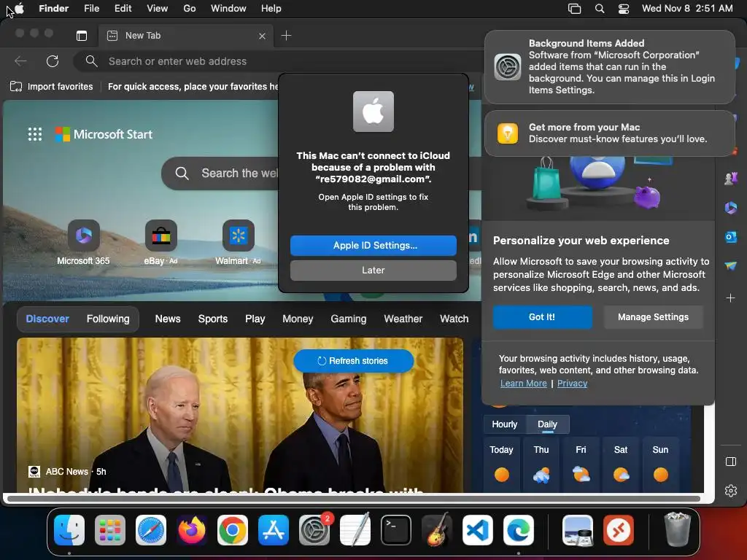This screenshot has height=560, width=747.
Task: Open Microsoft 365 in Edge sidebar
Action: (731, 208)
